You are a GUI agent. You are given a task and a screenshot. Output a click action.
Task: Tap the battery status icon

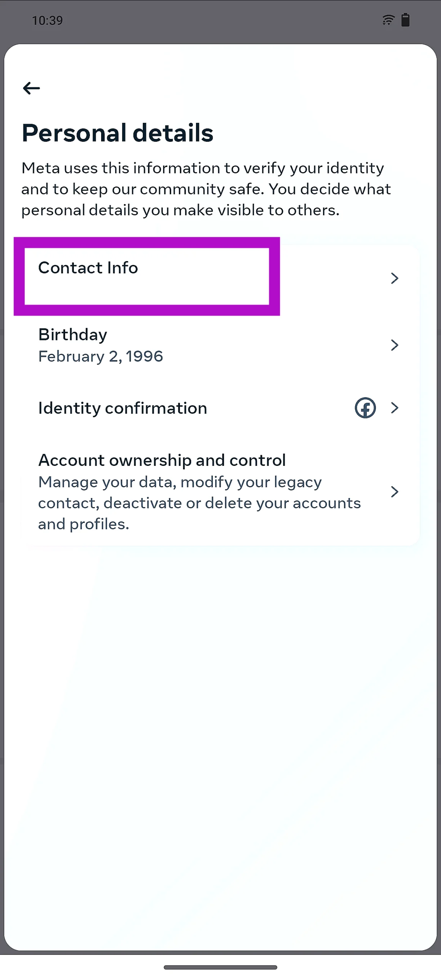coord(405,20)
